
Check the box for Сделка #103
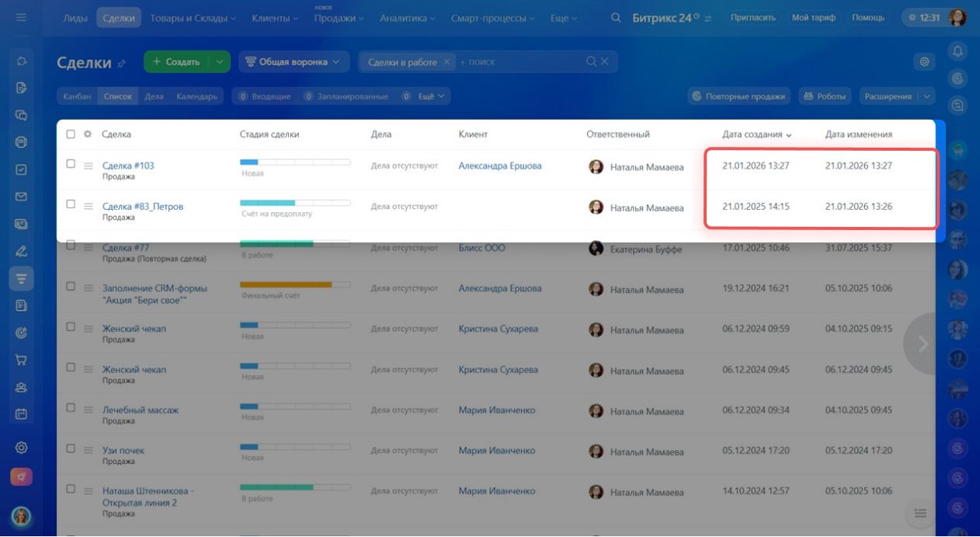[x=71, y=164]
